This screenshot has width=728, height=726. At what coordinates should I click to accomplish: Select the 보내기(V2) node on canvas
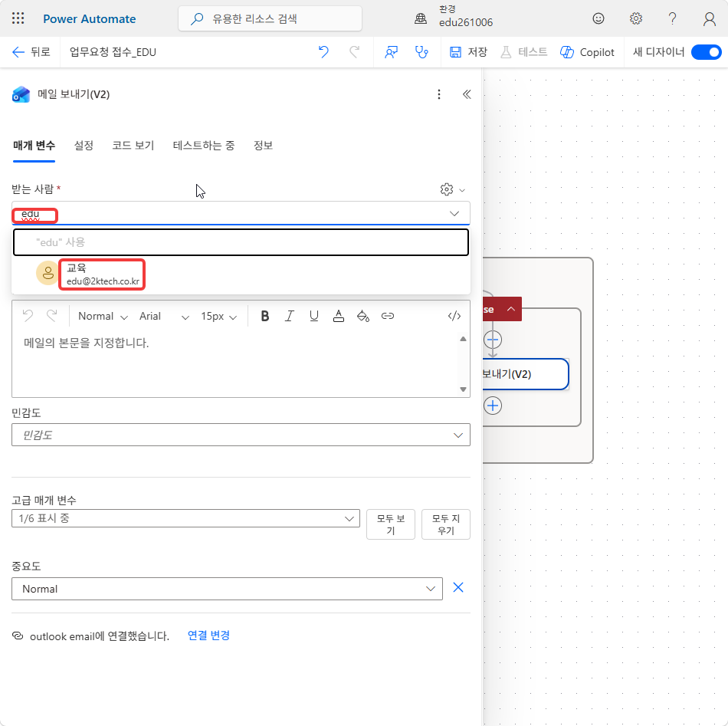coord(525,374)
